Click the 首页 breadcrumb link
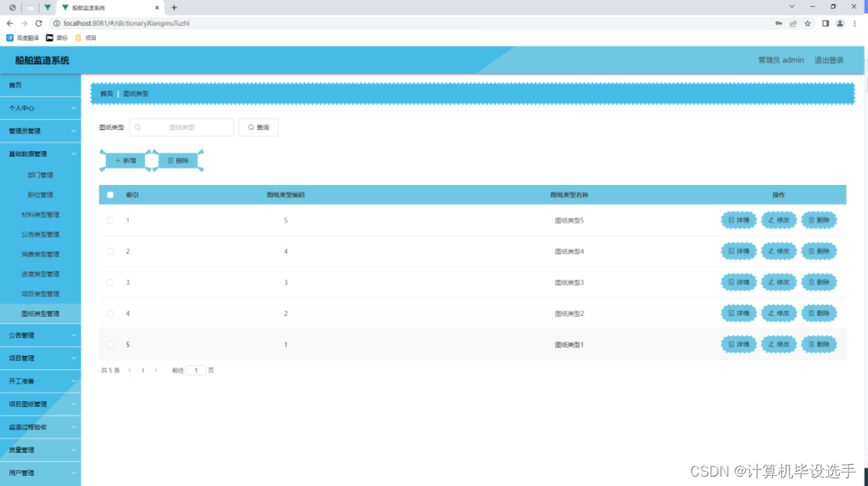 tap(107, 93)
